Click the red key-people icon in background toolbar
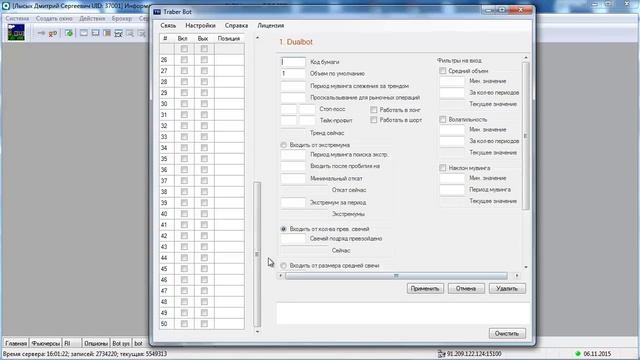 (53, 33)
